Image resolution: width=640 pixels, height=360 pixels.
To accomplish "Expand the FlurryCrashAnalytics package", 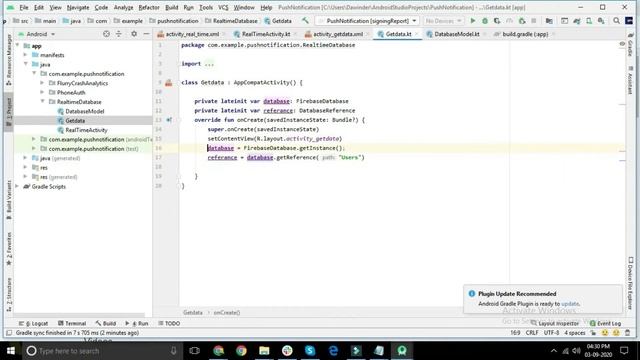I will [42, 83].
